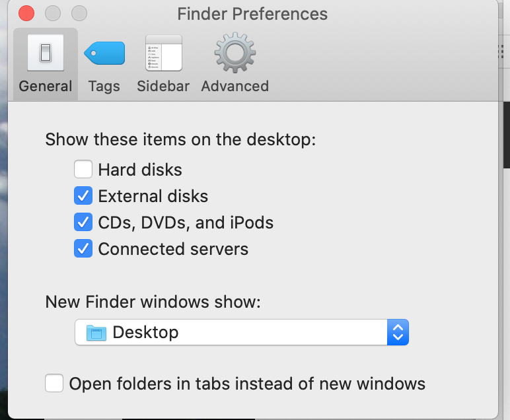Click the blue up-down arrows on popup

click(397, 332)
